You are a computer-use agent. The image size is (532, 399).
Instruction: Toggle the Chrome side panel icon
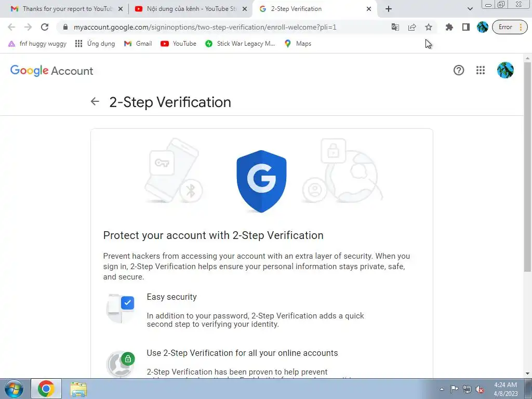[x=466, y=27]
